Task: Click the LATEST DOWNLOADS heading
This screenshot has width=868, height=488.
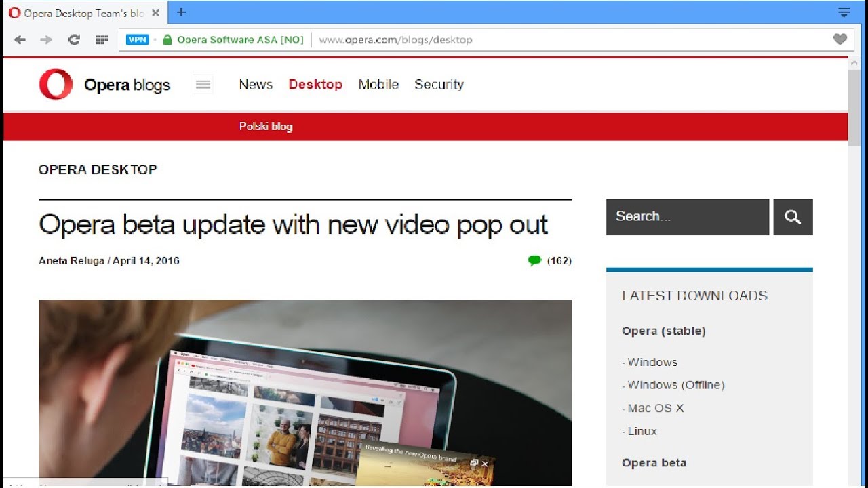Action: (x=695, y=296)
